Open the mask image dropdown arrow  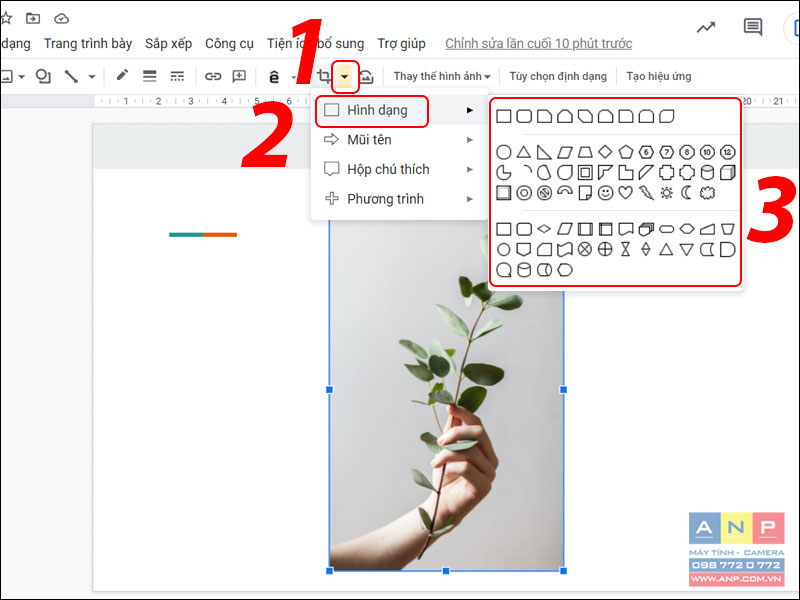pos(345,77)
